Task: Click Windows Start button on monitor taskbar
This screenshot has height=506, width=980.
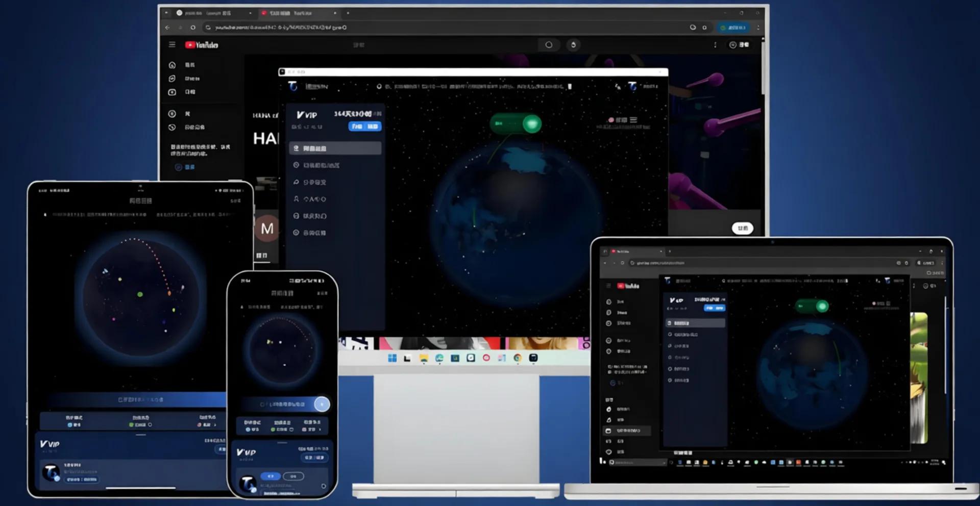Action: pyautogui.click(x=392, y=358)
